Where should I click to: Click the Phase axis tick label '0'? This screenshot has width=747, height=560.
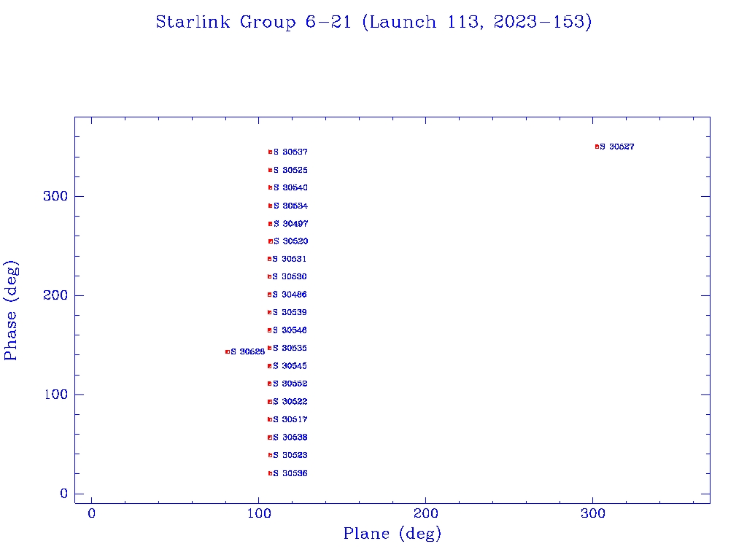coord(64,494)
